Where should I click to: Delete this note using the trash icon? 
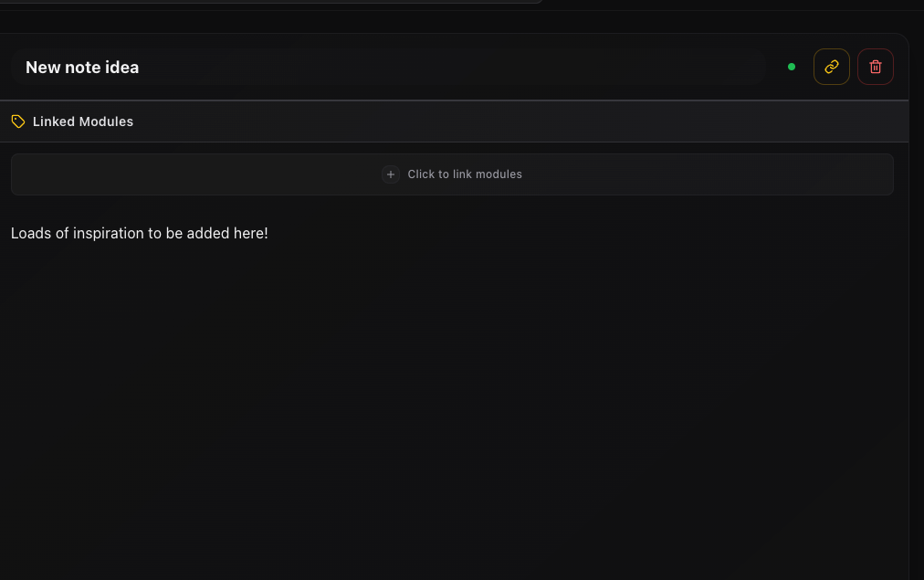[875, 67]
